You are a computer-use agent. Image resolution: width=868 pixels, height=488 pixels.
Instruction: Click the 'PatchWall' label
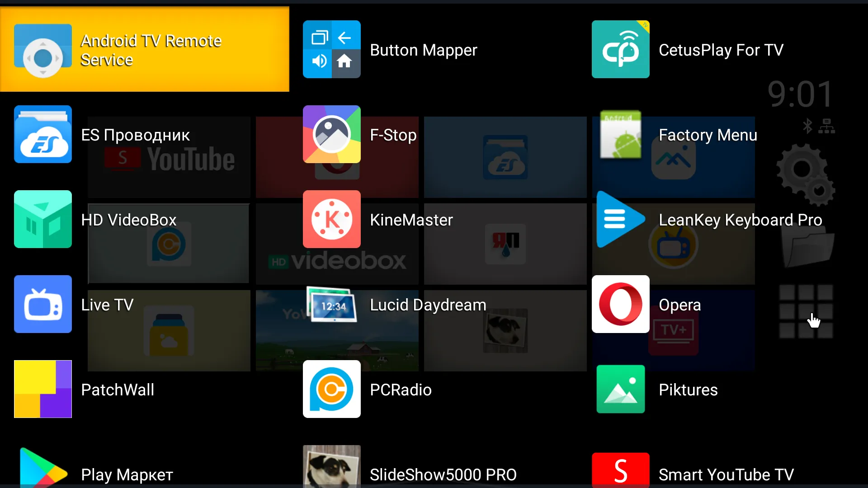(118, 390)
